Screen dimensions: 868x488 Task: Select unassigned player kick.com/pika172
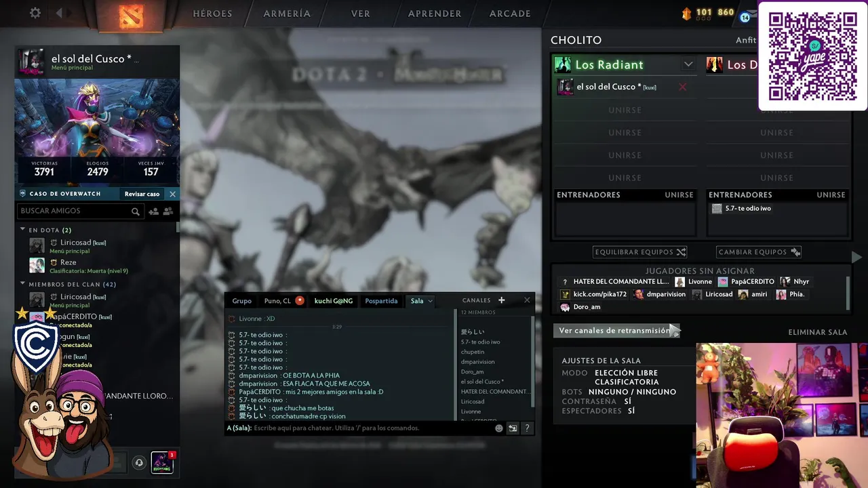[x=593, y=294]
